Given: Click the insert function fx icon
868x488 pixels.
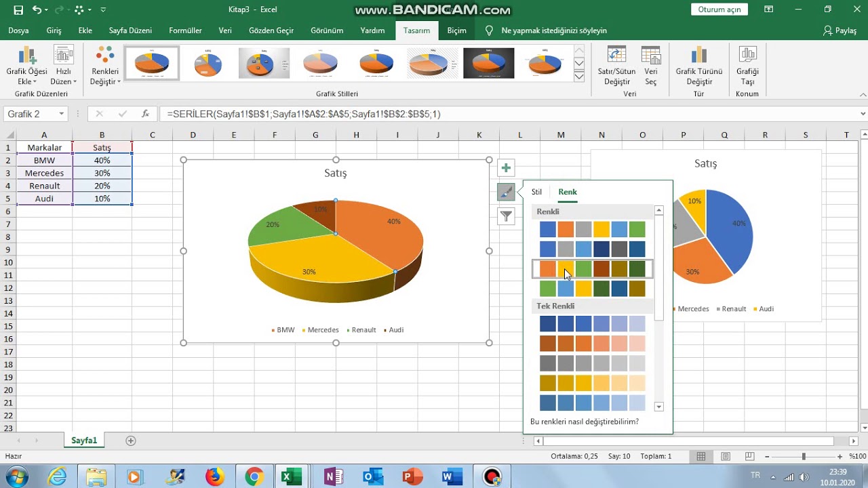Looking at the screenshot, I should pos(145,114).
